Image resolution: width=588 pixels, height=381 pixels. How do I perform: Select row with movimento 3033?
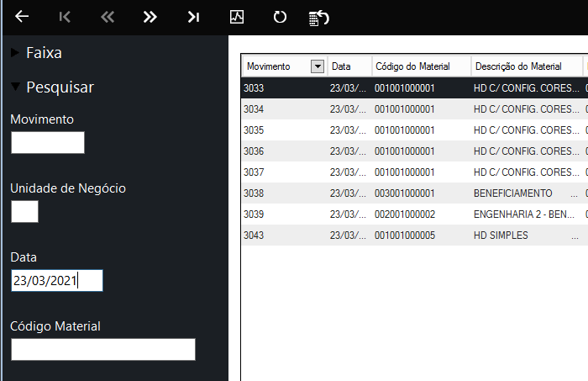pos(415,88)
